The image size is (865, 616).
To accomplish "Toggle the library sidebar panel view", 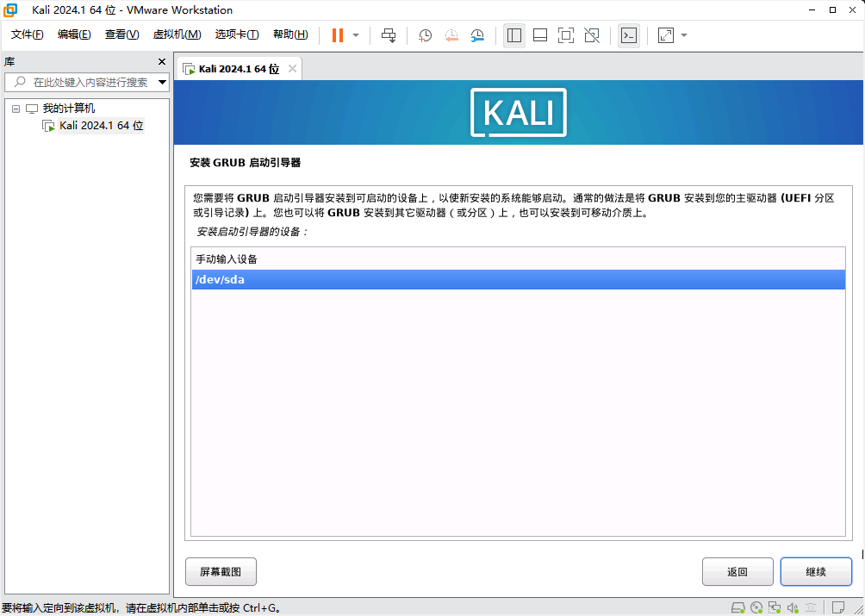I will [x=514, y=35].
